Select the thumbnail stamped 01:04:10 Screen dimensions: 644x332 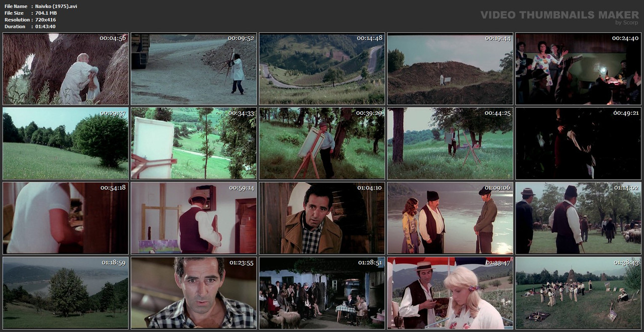[x=322, y=218]
